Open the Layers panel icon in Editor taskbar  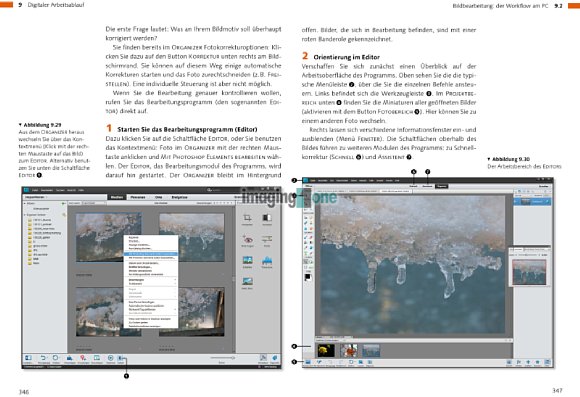coord(509,362)
